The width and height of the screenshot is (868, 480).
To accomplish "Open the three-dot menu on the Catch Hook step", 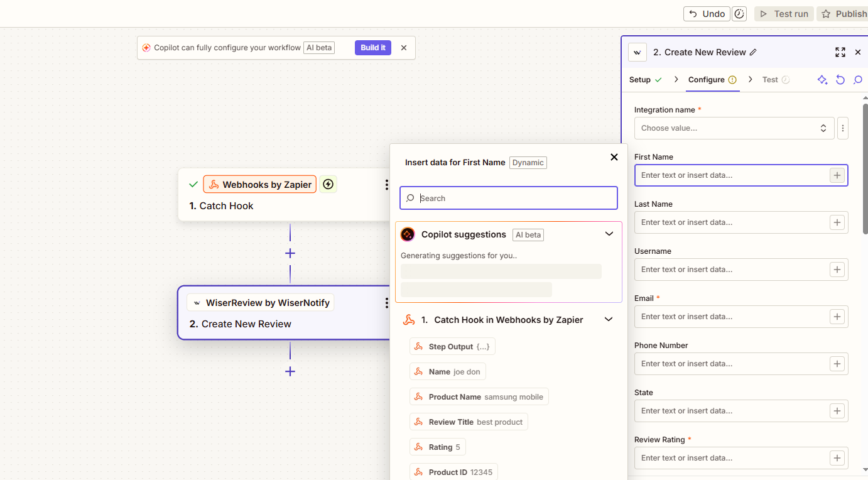I will (x=386, y=184).
